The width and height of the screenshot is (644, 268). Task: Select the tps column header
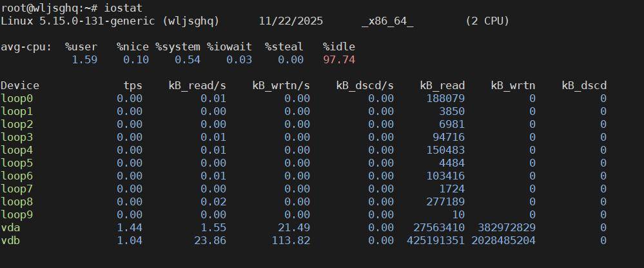(x=133, y=86)
